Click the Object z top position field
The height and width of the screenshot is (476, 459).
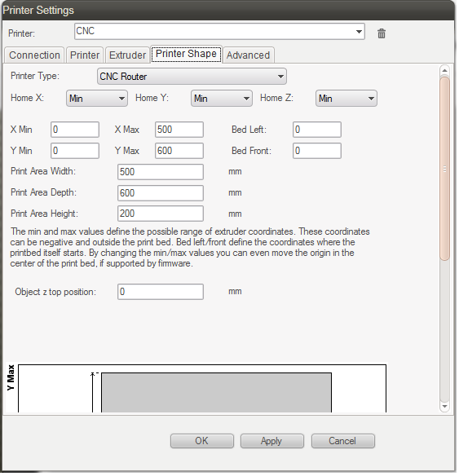pyautogui.click(x=161, y=293)
